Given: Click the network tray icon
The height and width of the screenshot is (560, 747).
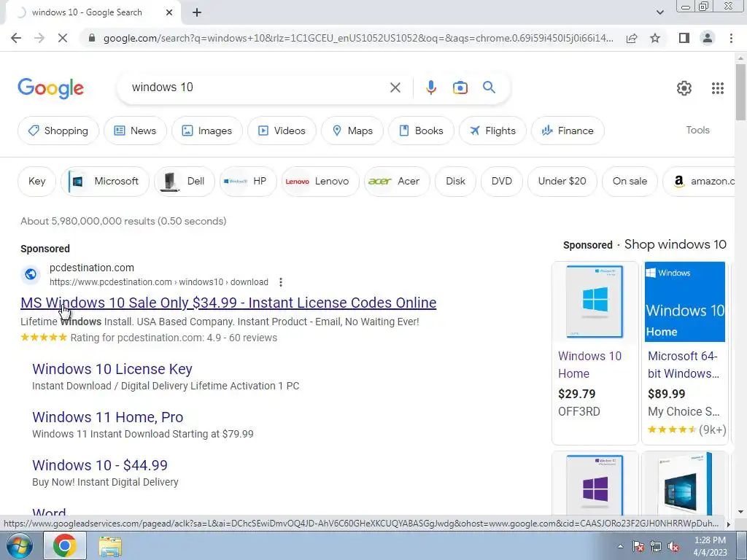Looking at the screenshot, I should pyautogui.click(x=656, y=547).
